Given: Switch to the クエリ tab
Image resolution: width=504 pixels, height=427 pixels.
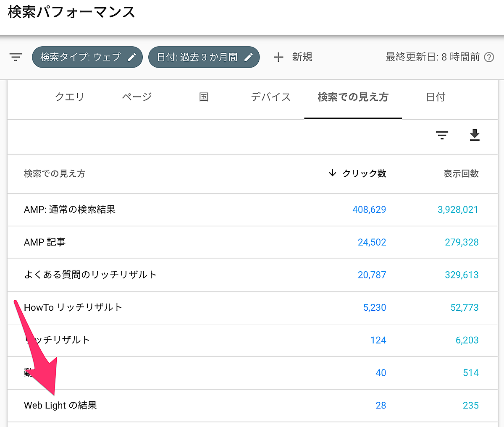Looking at the screenshot, I should point(70,97).
